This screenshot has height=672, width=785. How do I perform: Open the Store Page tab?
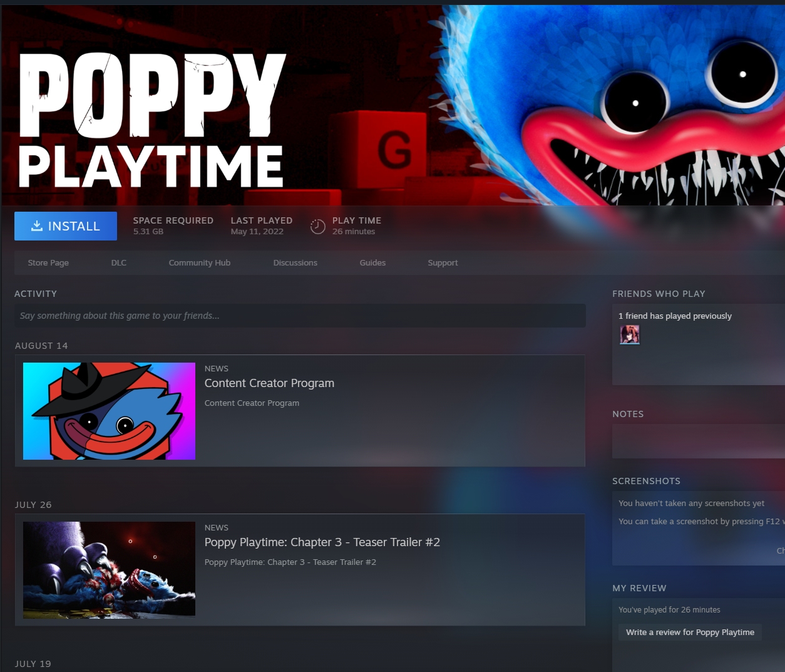point(48,263)
